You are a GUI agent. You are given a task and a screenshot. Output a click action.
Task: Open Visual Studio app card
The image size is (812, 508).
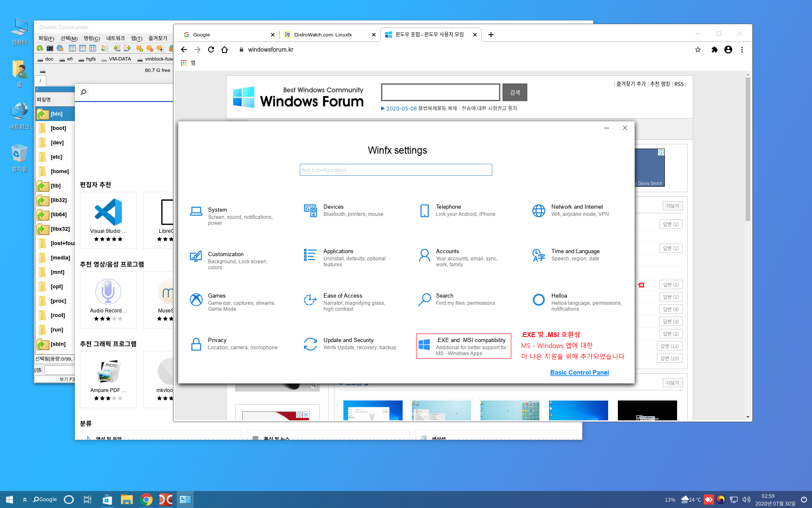coord(108,220)
